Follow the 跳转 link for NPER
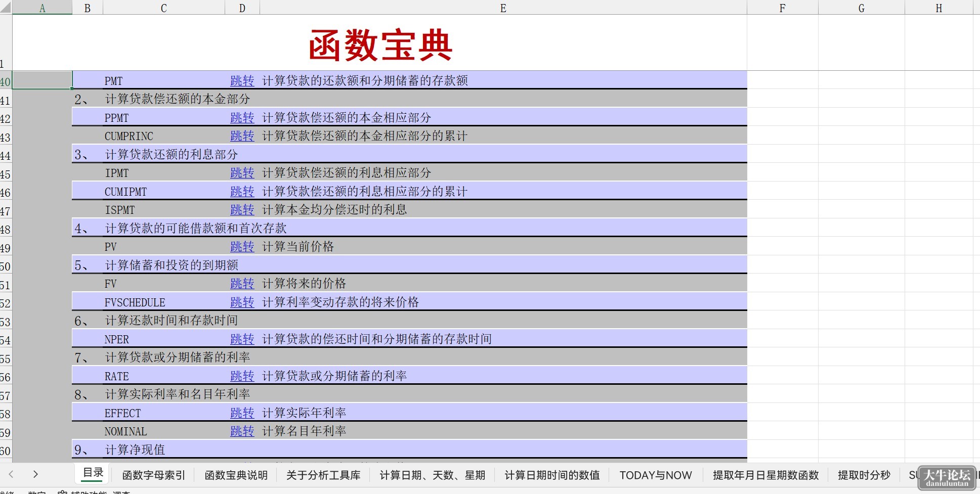 [x=242, y=339]
